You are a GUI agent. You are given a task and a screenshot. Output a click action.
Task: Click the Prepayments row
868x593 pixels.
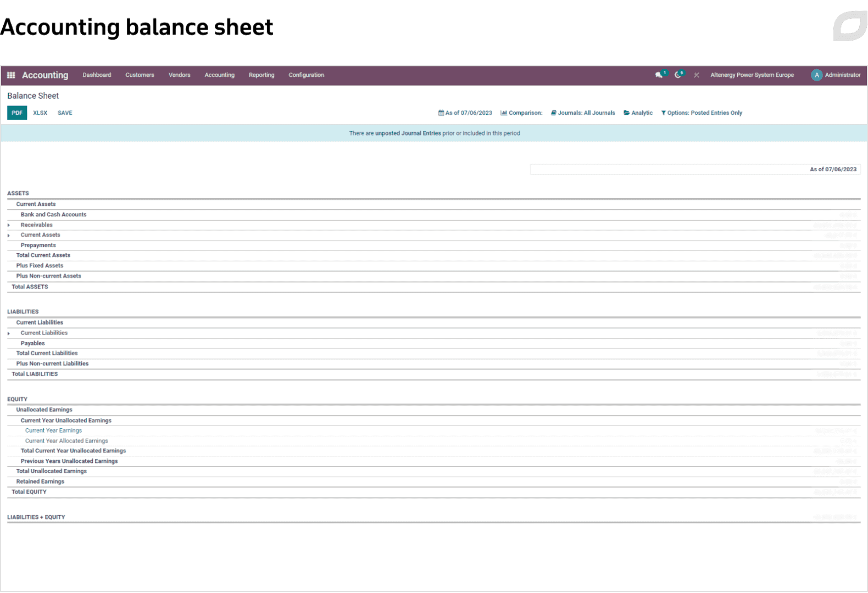[433, 245]
